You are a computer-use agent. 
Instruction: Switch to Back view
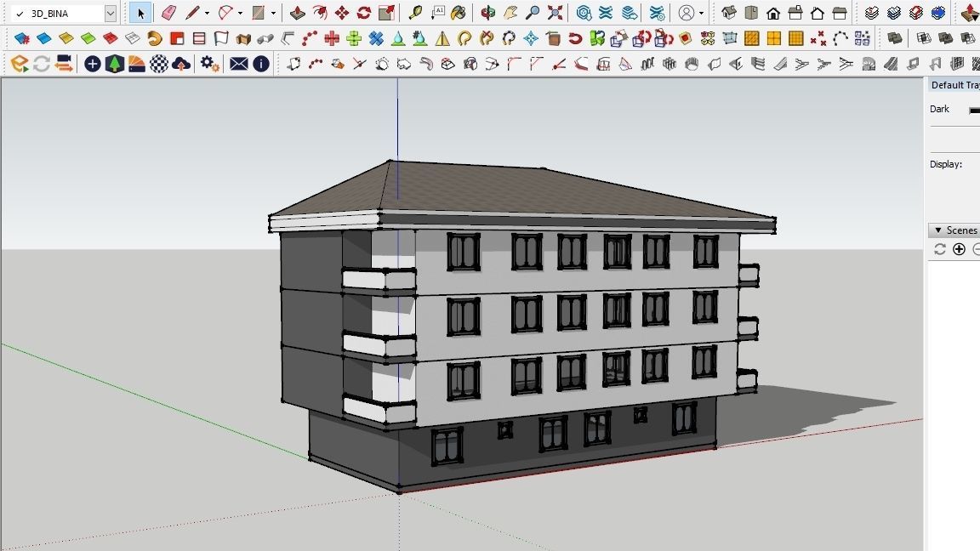pyautogui.click(x=818, y=13)
